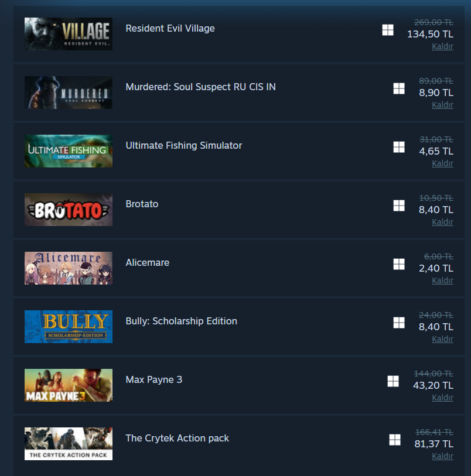Open The Crytek Action Pack banner thumbnail
This screenshot has height=476, width=471.
(69, 444)
